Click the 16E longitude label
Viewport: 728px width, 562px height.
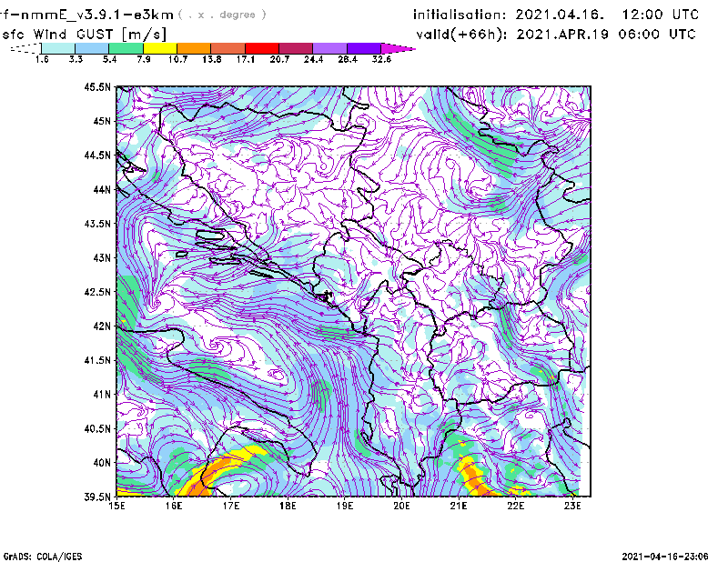click(x=174, y=506)
